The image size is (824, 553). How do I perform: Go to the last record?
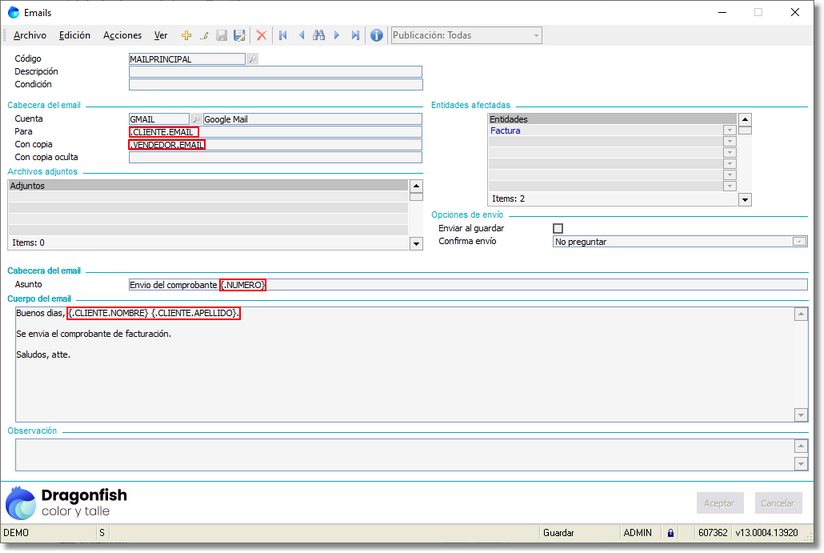355,35
